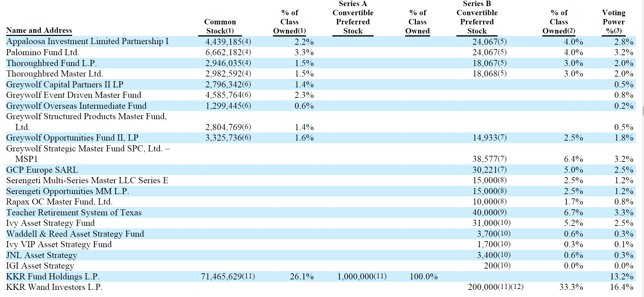Select the Series B Convertible Preferred Stock header
Viewport: 644px width, 297px height.
(x=477, y=18)
